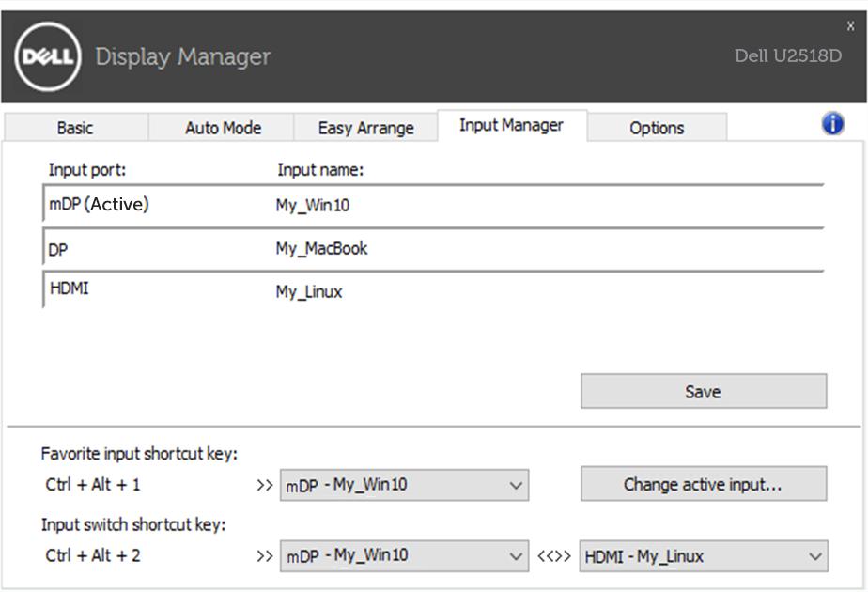Select the HDMI input port row
This screenshot has width=868, height=592.
pyautogui.click(x=433, y=290)
